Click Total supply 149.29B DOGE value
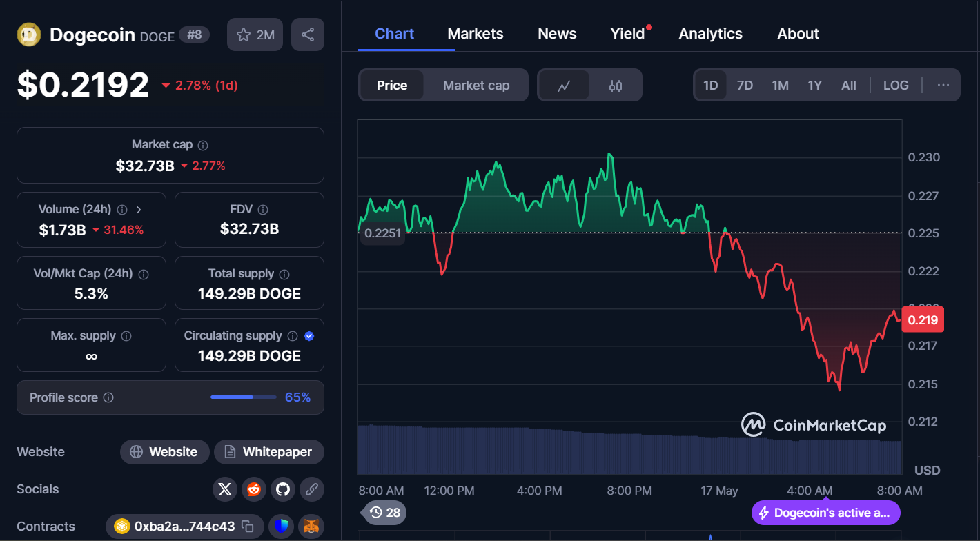Screen dimensions: 980x541 coord(249,294)
